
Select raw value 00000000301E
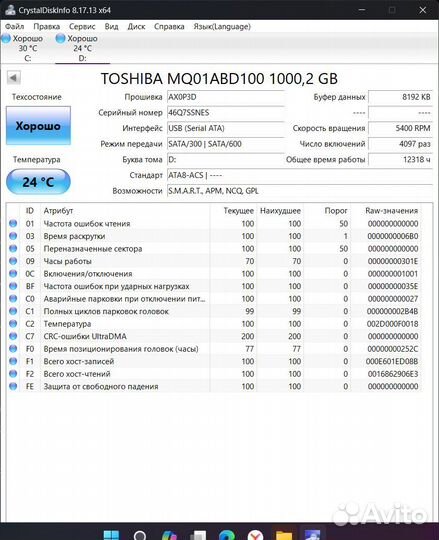[x=393, y=261]
